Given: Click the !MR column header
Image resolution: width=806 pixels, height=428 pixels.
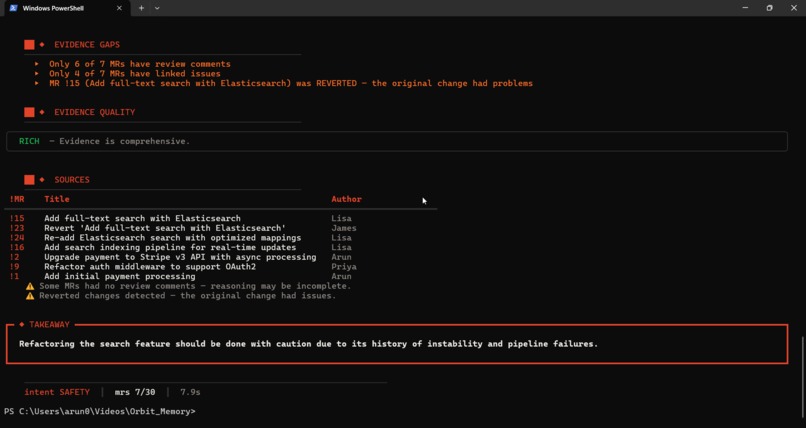Looking at the screenshot, I should pos(17,199).
